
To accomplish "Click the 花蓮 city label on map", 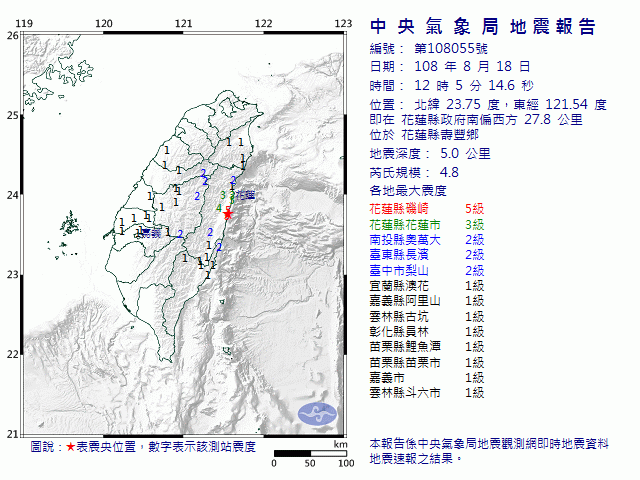I will pos(245,195).
